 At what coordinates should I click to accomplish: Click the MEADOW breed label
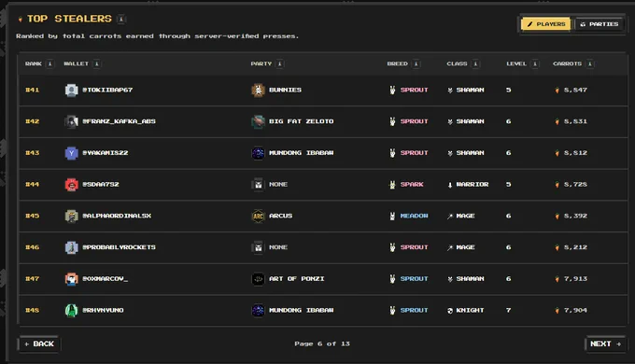pos(414,216)
